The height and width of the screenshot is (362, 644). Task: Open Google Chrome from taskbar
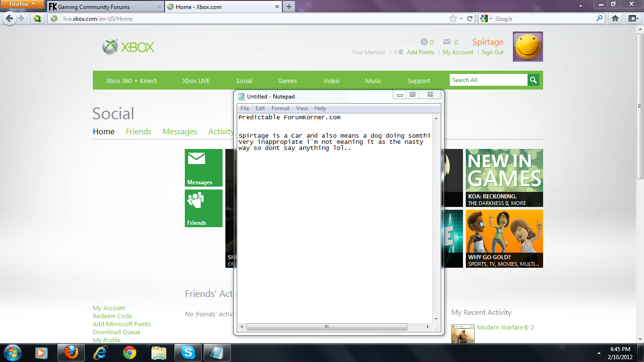[x=130, y=353]
